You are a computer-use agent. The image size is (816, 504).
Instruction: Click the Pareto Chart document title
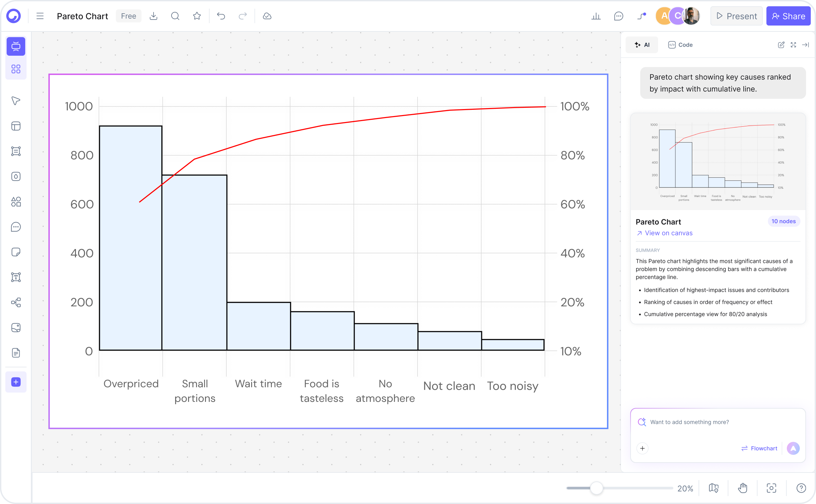82,16
